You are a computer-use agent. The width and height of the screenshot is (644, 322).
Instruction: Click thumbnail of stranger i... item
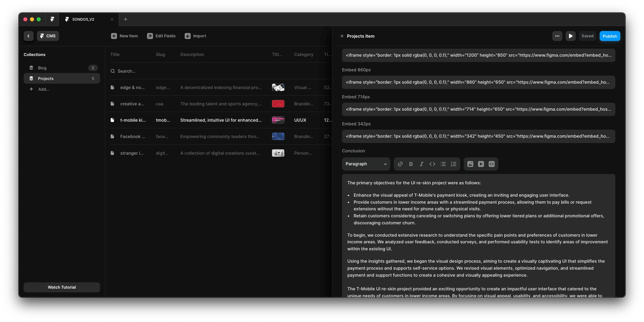[x=278, y=153]
